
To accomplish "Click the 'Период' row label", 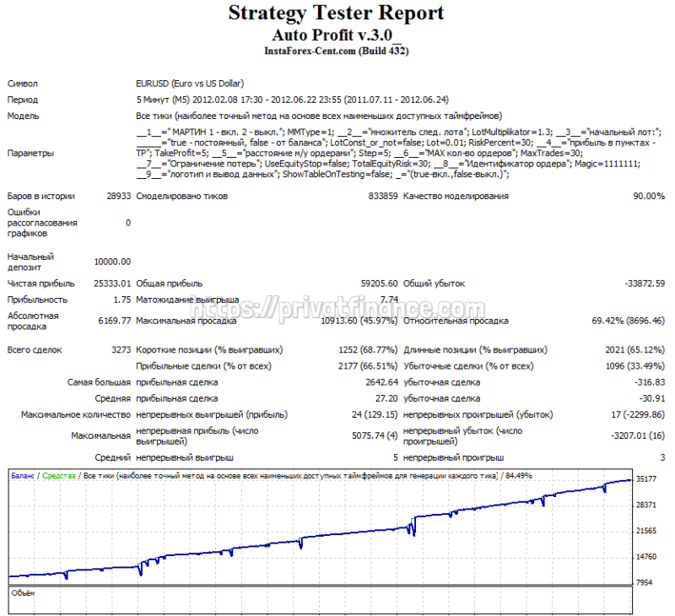I will click(23, 100).
